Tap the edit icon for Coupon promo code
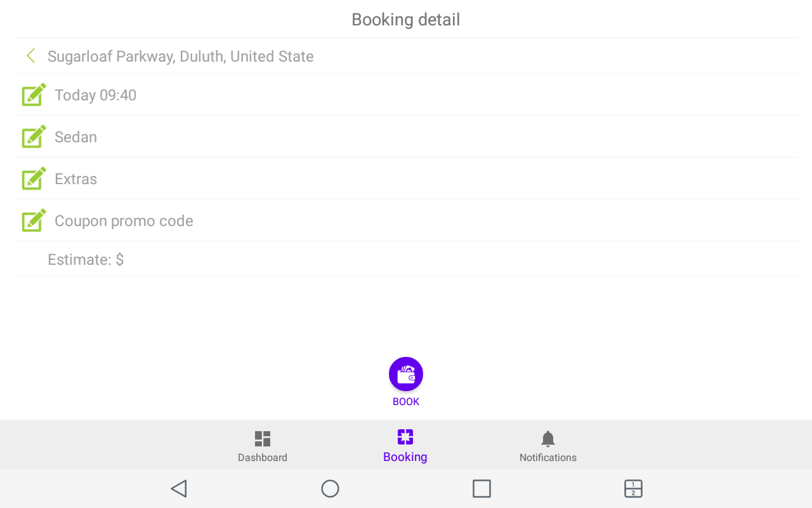Image resolution: width=812 pixels, height=508 pixels. [34, 220]
